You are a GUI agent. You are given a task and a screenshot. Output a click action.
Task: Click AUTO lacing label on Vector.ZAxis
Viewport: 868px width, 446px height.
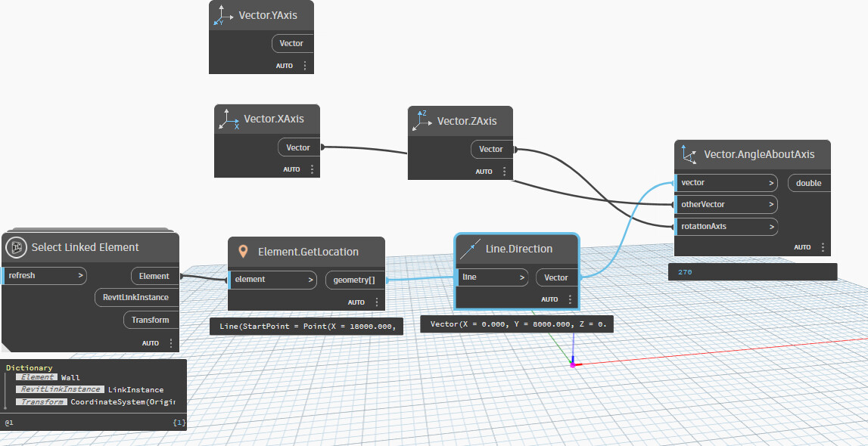coord(484,172)
